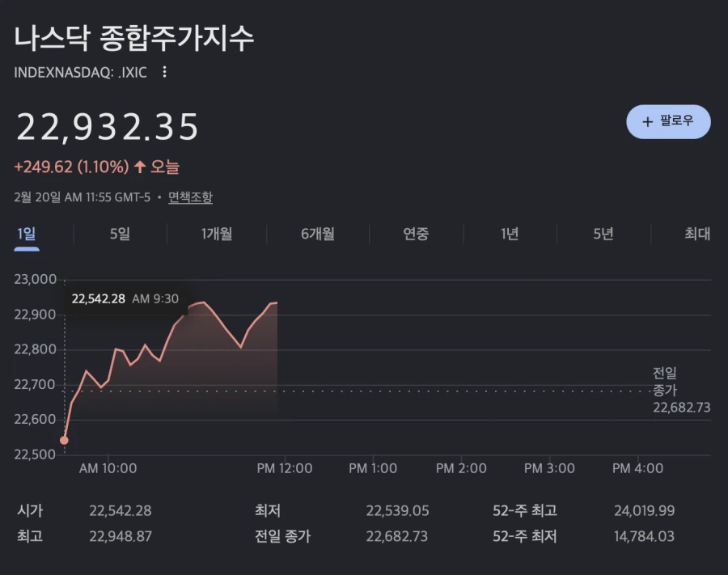
Task: Click the 나스닥 종합주가지수 title
Action: tap(135, 36)
